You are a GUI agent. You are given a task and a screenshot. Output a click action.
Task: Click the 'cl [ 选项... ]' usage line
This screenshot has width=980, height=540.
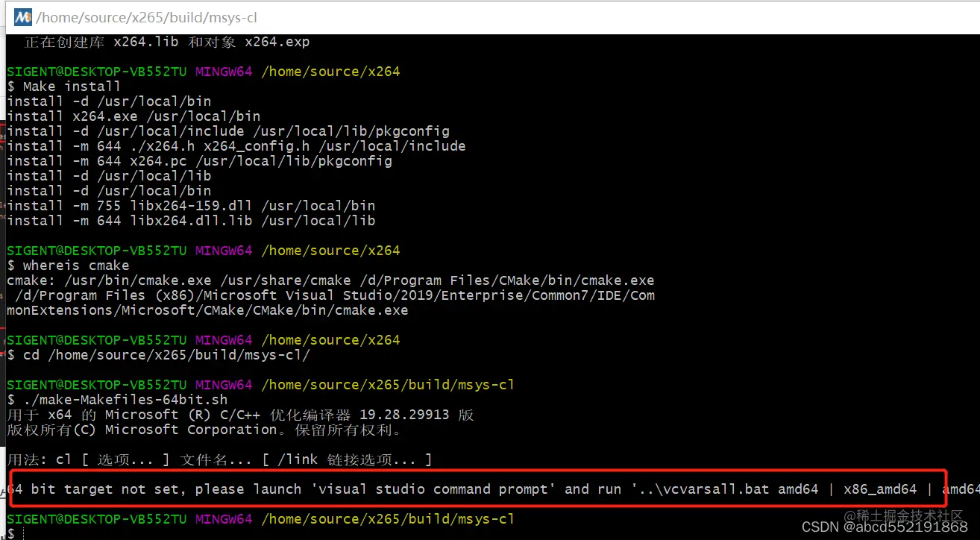tap(219, 459)
